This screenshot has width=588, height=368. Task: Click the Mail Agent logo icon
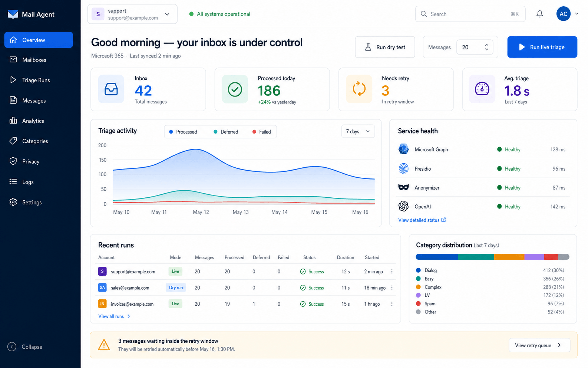pyautogui.click(x=13, y=14)
